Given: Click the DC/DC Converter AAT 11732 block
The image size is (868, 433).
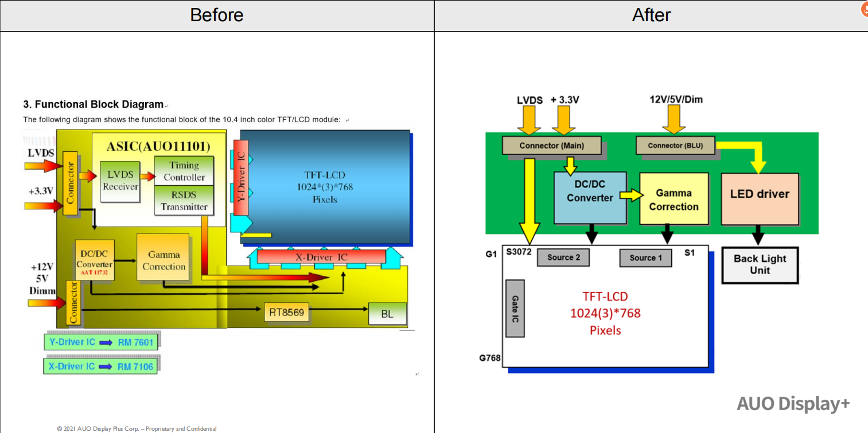Looking at the screenshot, I should 95,260.
